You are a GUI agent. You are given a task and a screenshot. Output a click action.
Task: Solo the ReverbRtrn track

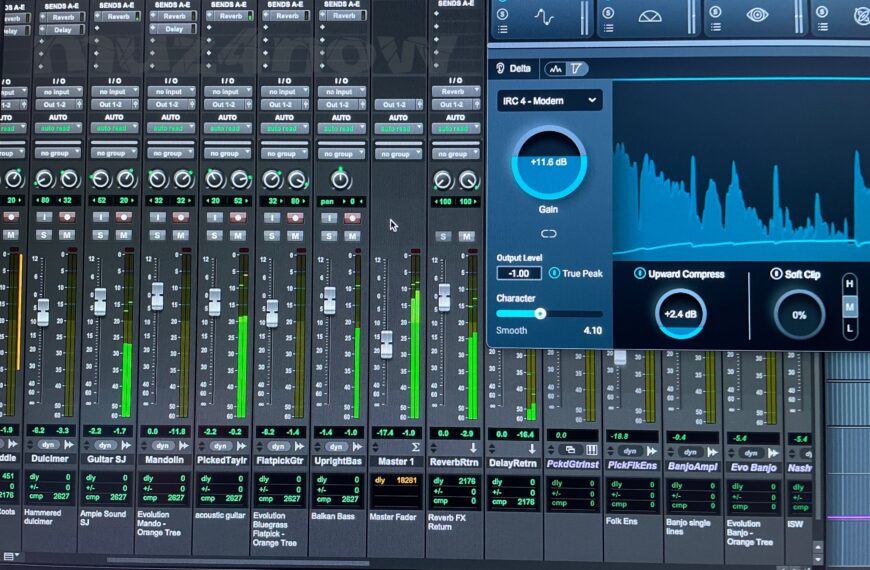pos(444,236)
